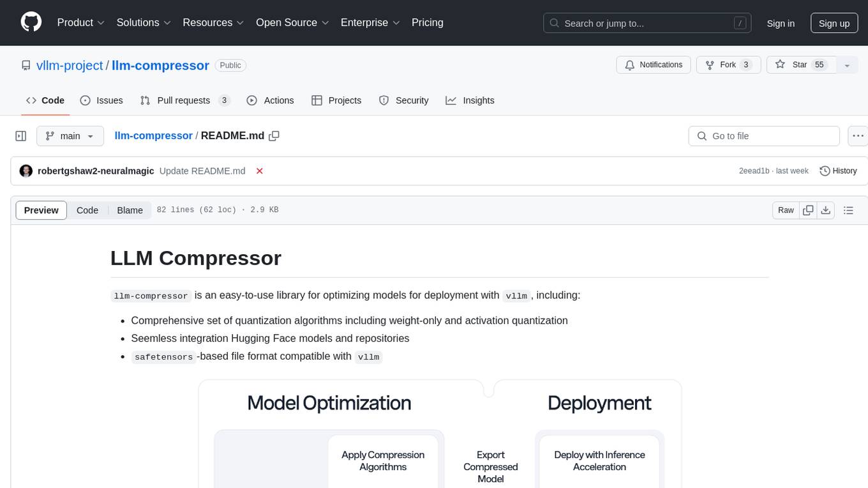Open the README outline list icon
The width and height of the screenshot is (868, 488).
tap(848, 210)
